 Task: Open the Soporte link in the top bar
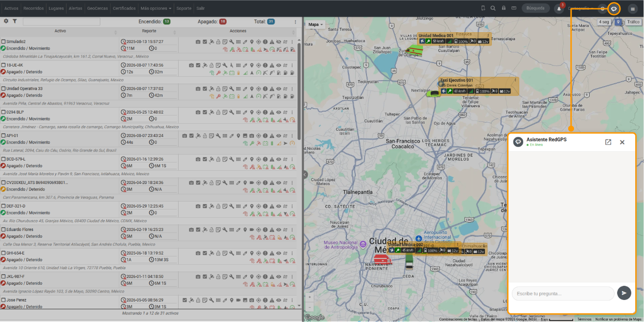184,8
